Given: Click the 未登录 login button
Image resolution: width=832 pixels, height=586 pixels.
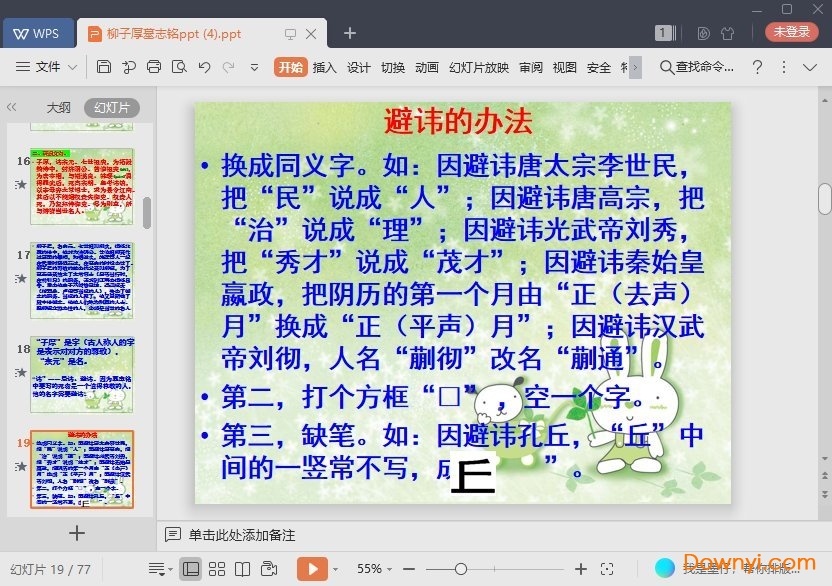Looking at the screenshot, I should pyautogui.click(x=791, y=32).
